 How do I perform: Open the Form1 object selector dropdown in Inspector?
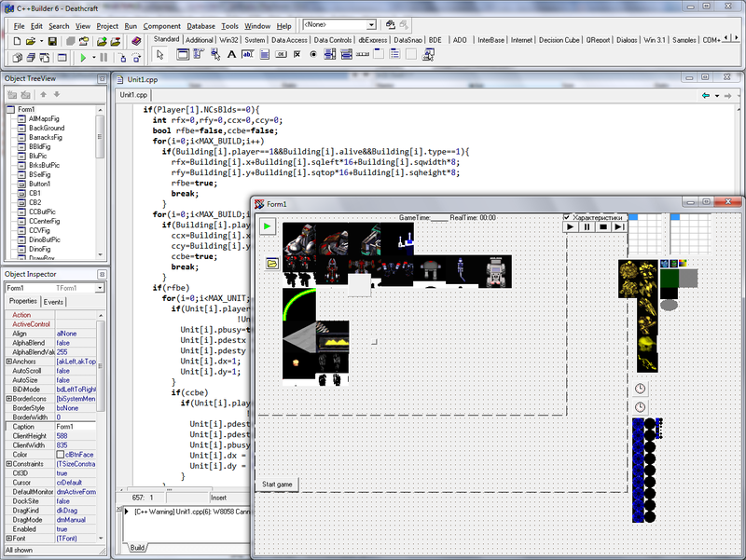click(100, 288)
